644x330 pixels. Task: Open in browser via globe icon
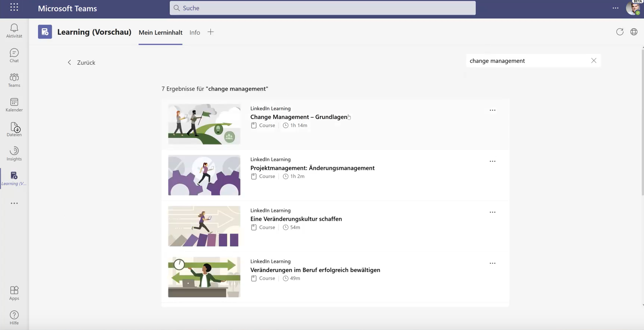634,32
